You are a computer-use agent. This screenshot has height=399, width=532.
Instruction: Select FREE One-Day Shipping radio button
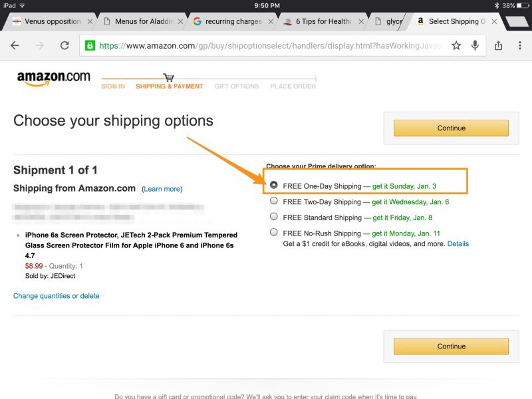274,186
